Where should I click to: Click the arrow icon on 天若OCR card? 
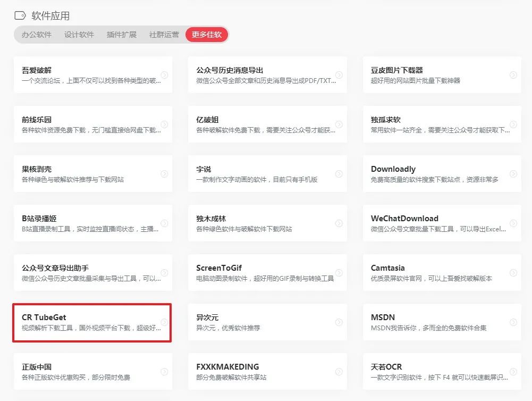tap(513, 372)
